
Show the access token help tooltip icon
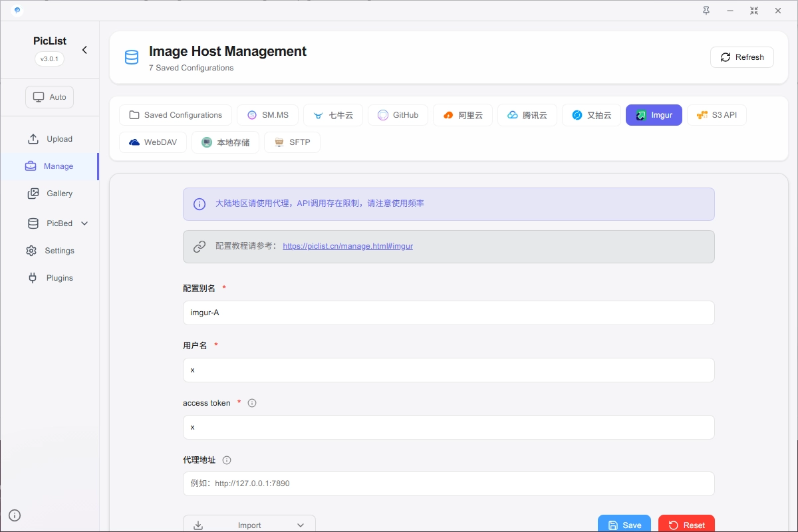[252, 403]
